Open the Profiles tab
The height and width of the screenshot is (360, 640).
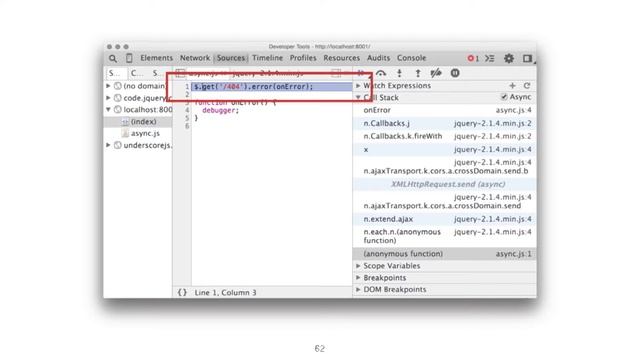[303, 58]
